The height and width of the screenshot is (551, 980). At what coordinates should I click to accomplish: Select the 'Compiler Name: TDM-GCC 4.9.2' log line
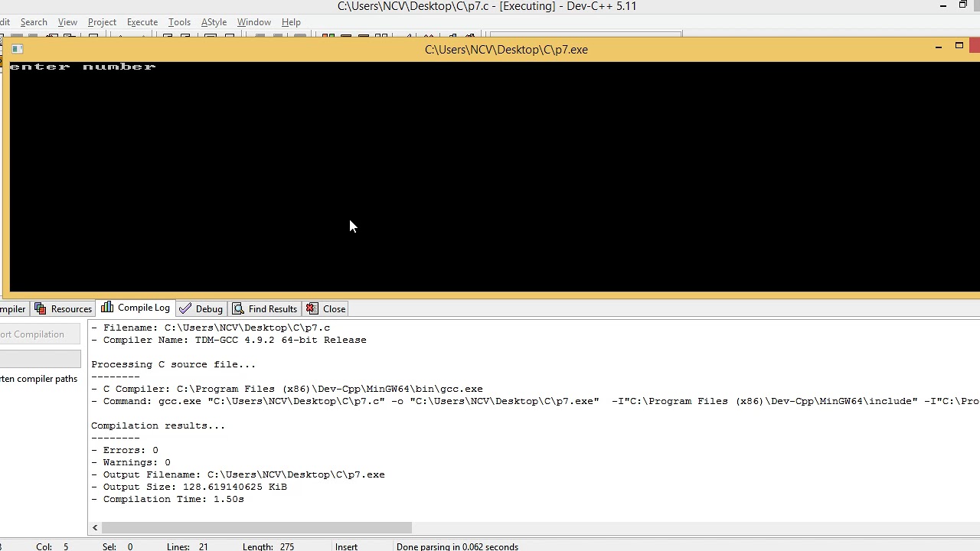(229, 340)
